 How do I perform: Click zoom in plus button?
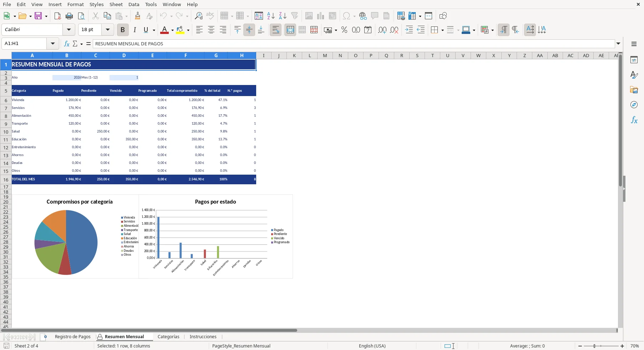pos(622,346)
